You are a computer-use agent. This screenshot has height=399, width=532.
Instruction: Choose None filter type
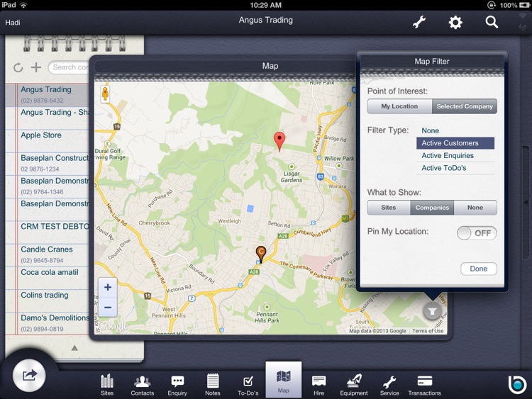pyautogui.click(x=455, y=130)
